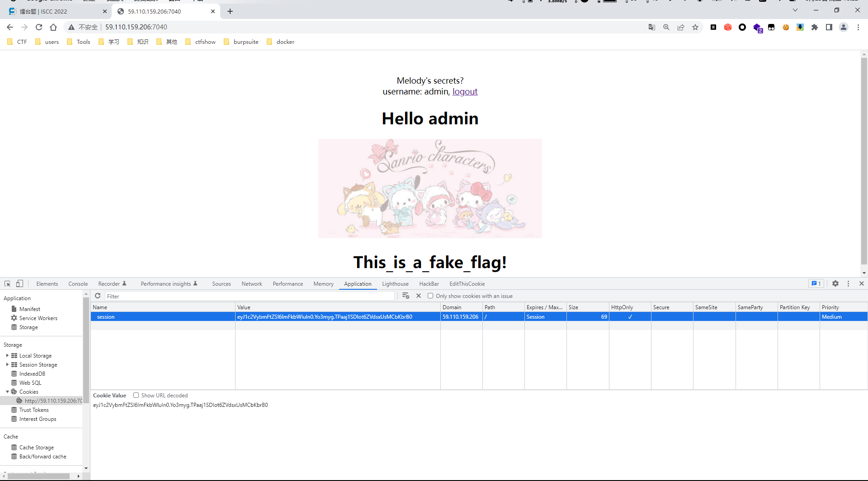Screen dimensions: 868x481
Task: Open Service Workers in sidebar
Action: click(38, 318)
